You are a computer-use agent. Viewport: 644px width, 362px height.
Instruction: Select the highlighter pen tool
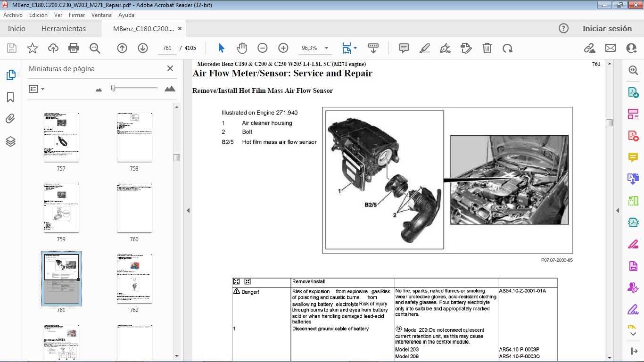(x=425, y=48)
